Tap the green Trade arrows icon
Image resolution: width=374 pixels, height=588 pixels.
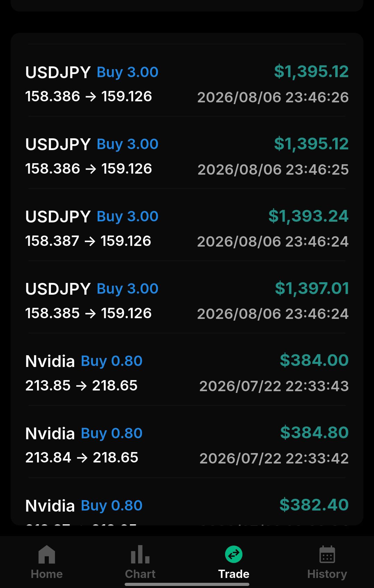234,554
